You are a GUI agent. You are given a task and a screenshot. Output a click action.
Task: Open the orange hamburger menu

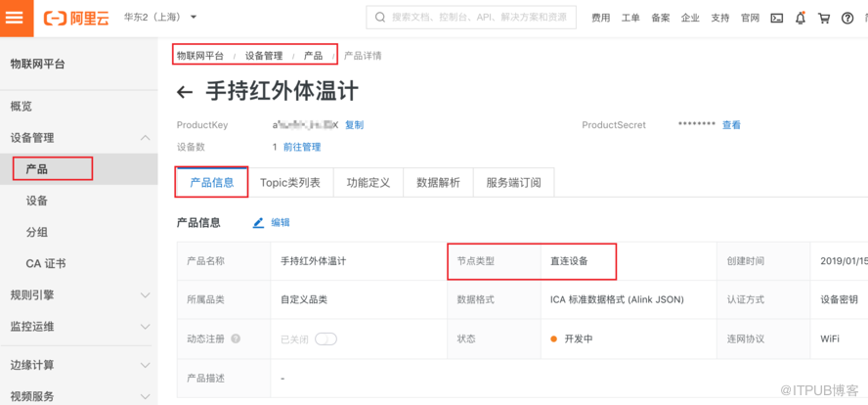15,18
